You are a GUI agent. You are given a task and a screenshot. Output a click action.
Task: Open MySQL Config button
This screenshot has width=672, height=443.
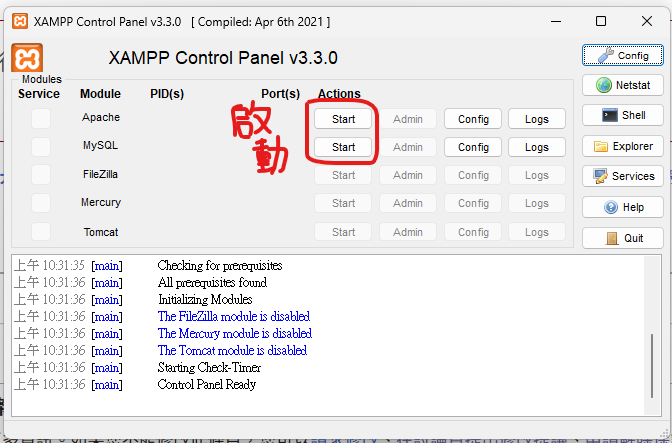pyautogui.click(x=473, y=147)
